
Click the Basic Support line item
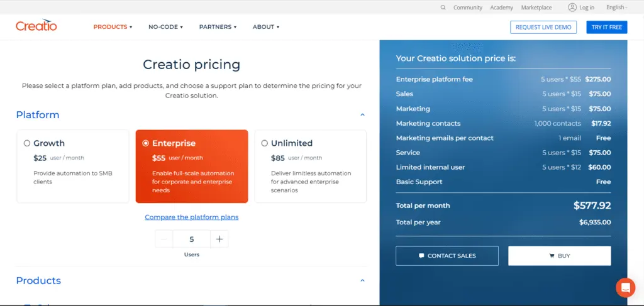tap(503, 182)
